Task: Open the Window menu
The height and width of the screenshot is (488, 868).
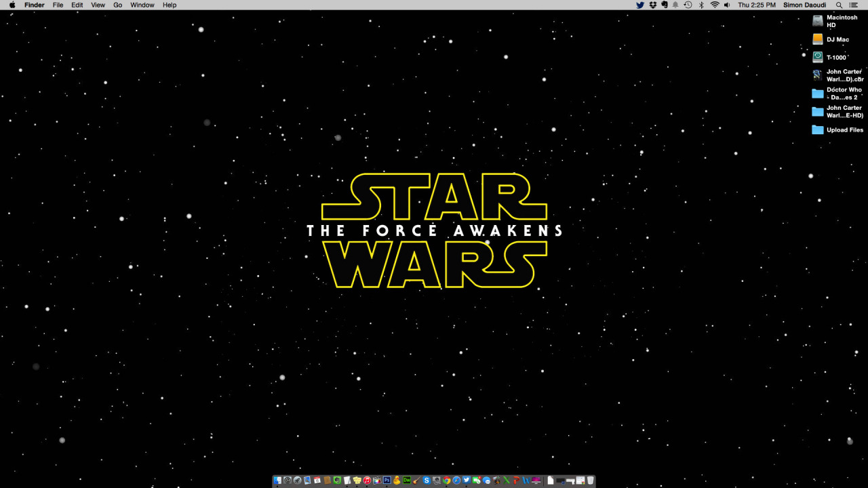Action: (x=142, y=5)
